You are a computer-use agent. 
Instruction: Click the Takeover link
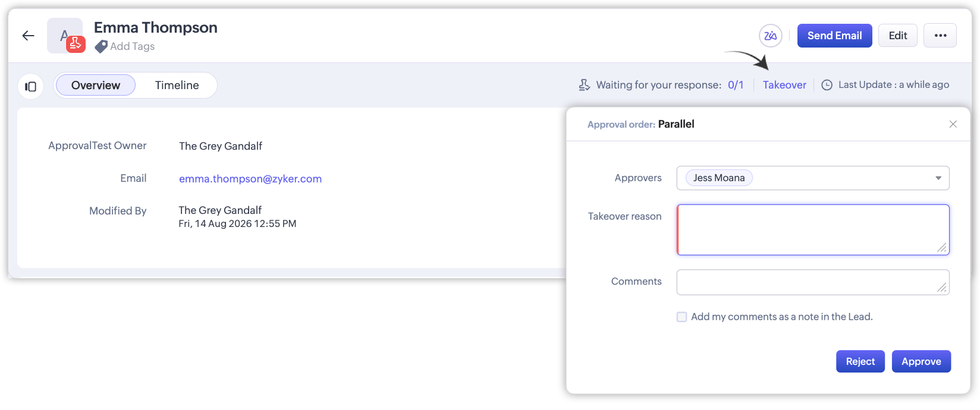pos(784,85)
